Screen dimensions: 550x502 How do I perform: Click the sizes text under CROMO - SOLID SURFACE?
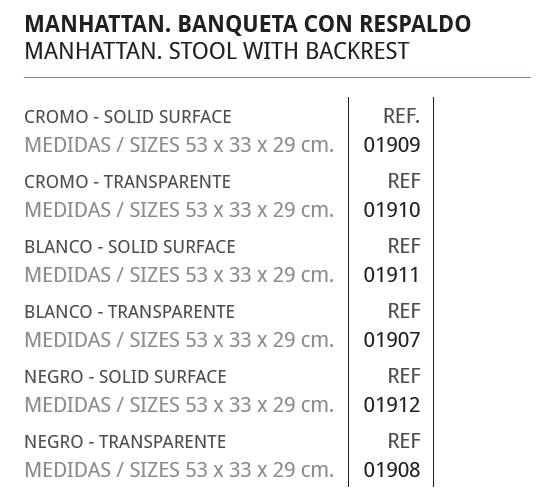[179, 145]
